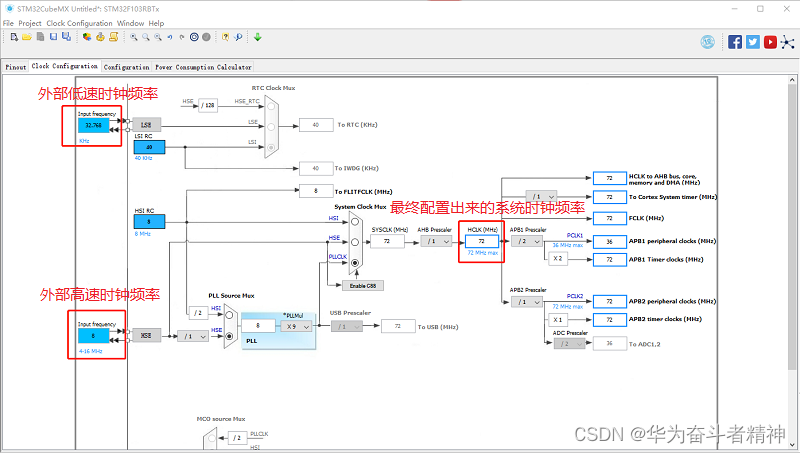Open the Twitter icon

753,42
